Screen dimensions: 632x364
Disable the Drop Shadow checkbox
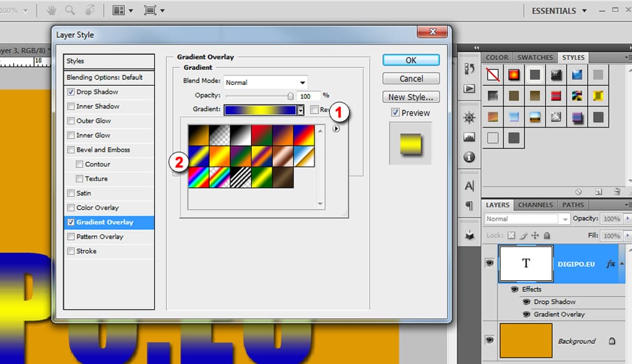pos(71,92)
